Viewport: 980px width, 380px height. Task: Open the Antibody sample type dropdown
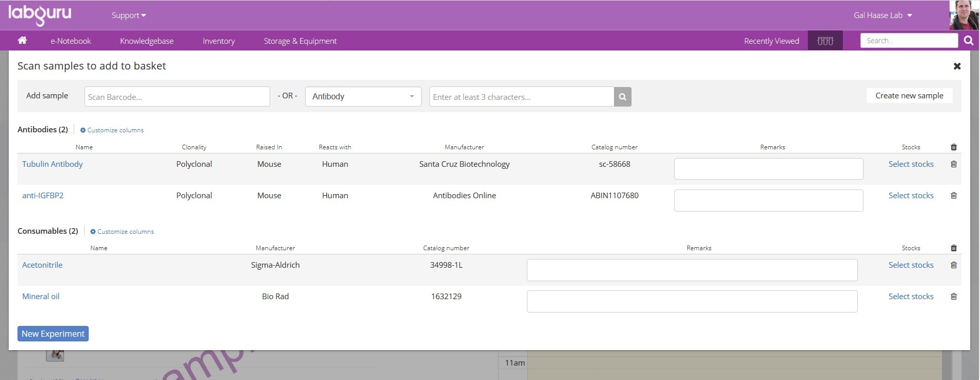coord(363,97)
